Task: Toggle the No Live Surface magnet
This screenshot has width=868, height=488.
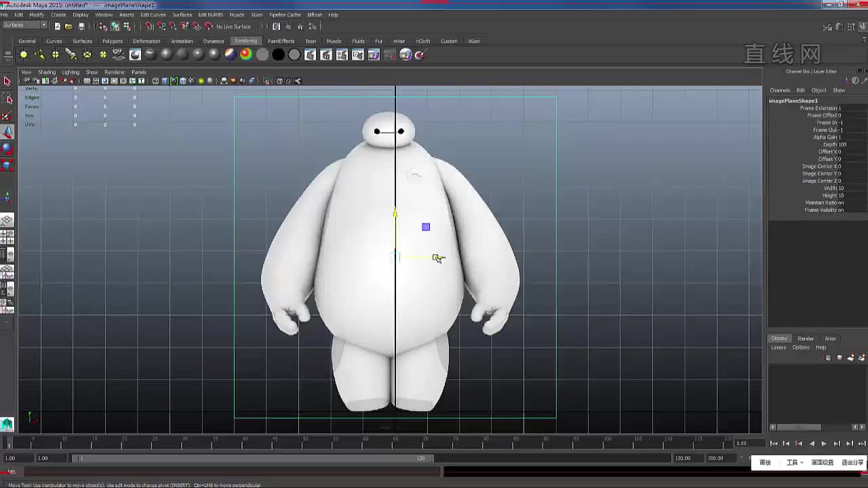Action: point(208,26)
